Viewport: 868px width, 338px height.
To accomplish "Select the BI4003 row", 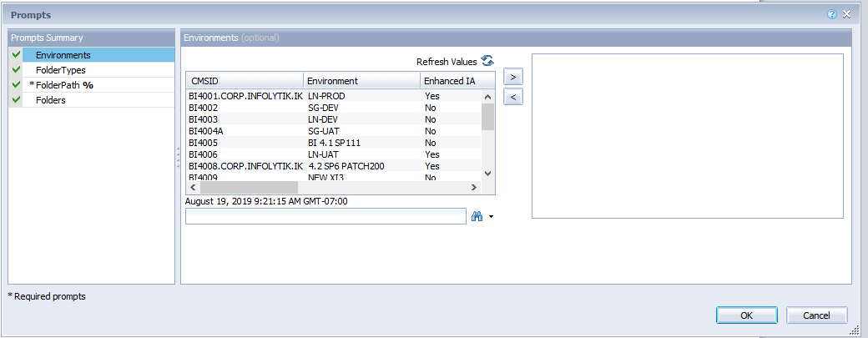I will 334,119.
